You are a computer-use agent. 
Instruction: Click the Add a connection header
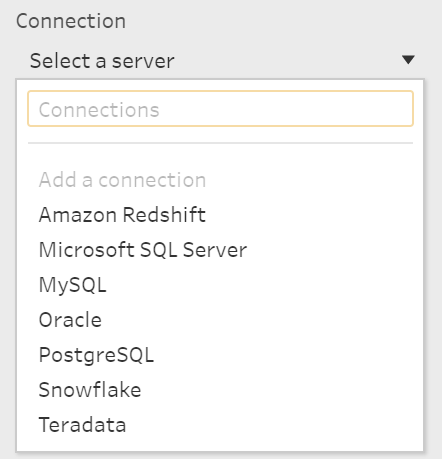point(122,180)
